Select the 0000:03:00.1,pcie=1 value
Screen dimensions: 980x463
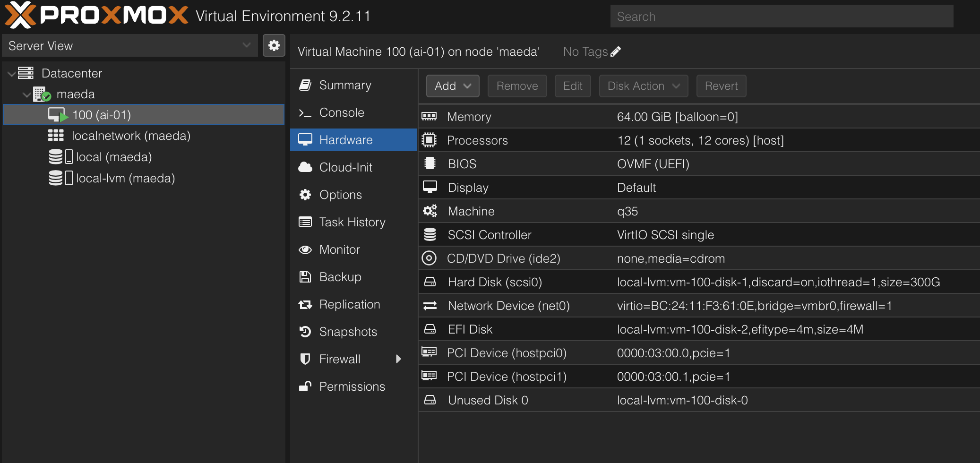pos(673,377)
